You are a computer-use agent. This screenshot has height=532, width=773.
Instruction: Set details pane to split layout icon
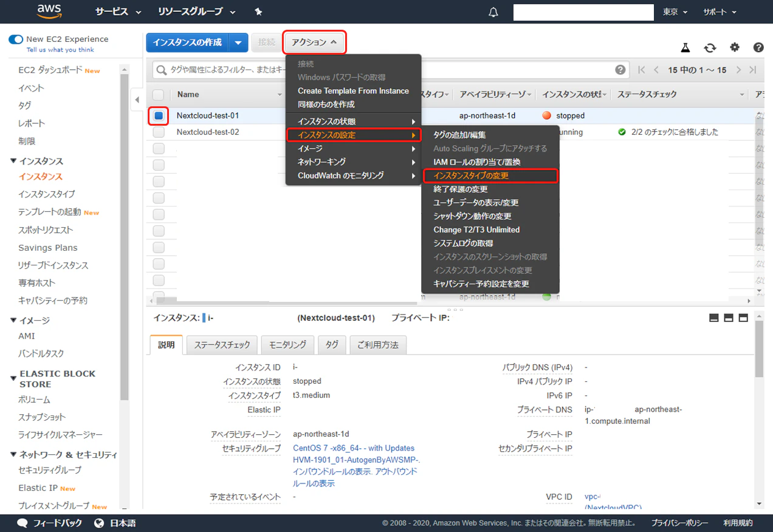(729, 318)
